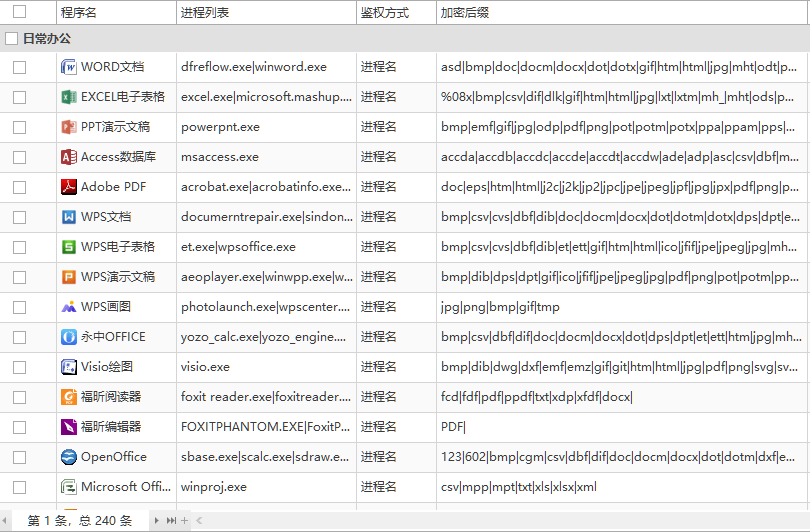Screen dimensions: 810x532
Task: Select the fcd|fdf|pdf|ppdf|txt suffix cell
Action: (622, 397)
